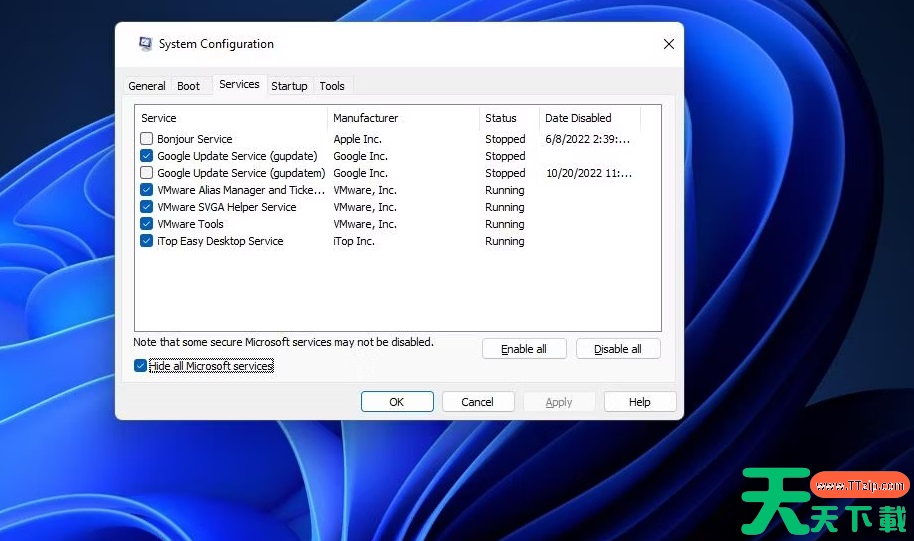Viewport: 914px width, 541px height.
Task: Check Google Update Service (gupdatem) checkbox
Action: point(146,173)
